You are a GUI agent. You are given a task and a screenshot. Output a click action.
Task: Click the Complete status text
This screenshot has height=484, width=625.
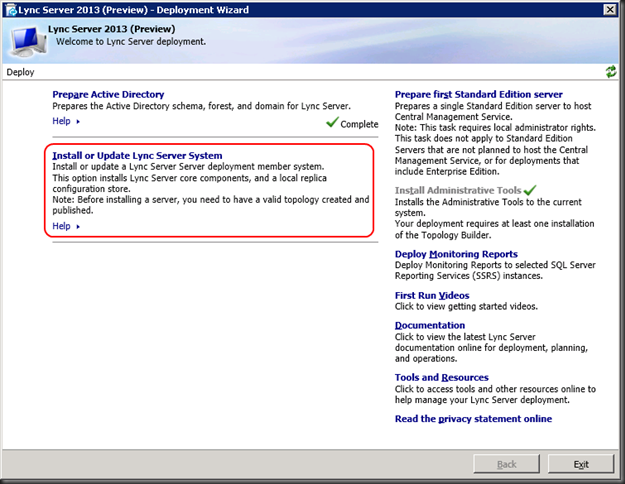pos(359,124)
